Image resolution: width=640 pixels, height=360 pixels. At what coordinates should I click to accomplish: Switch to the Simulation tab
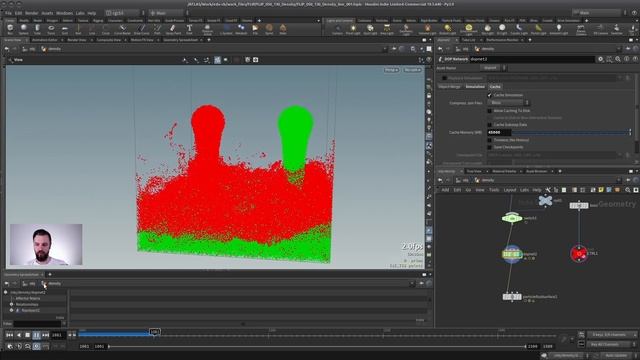click(x=475, y=87)
